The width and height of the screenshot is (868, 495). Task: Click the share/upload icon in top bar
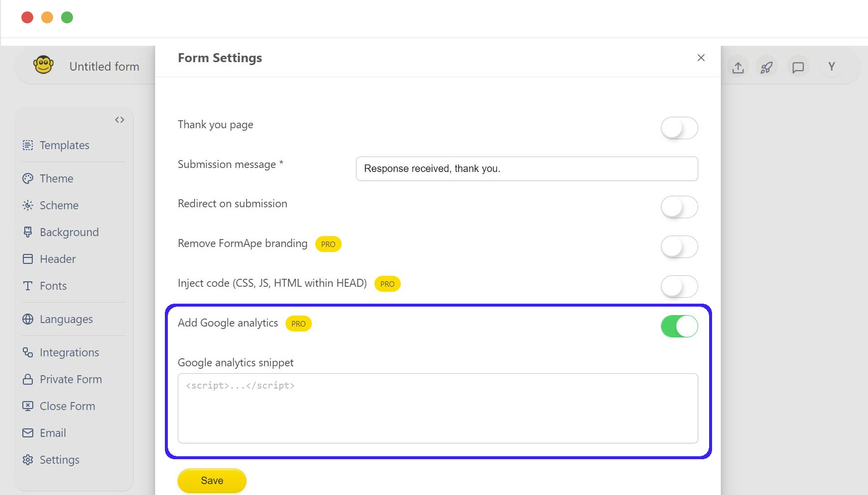click(738, 67)
